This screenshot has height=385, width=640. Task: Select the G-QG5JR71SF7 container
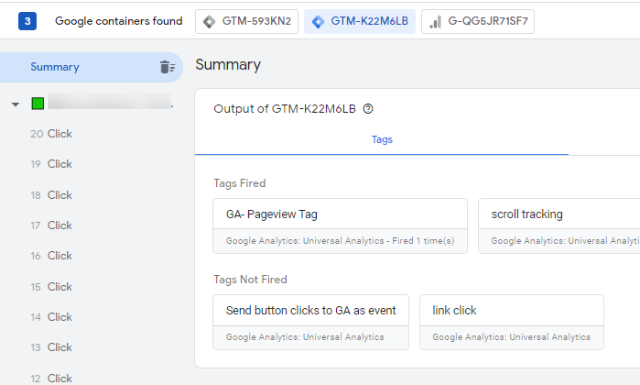478,21
